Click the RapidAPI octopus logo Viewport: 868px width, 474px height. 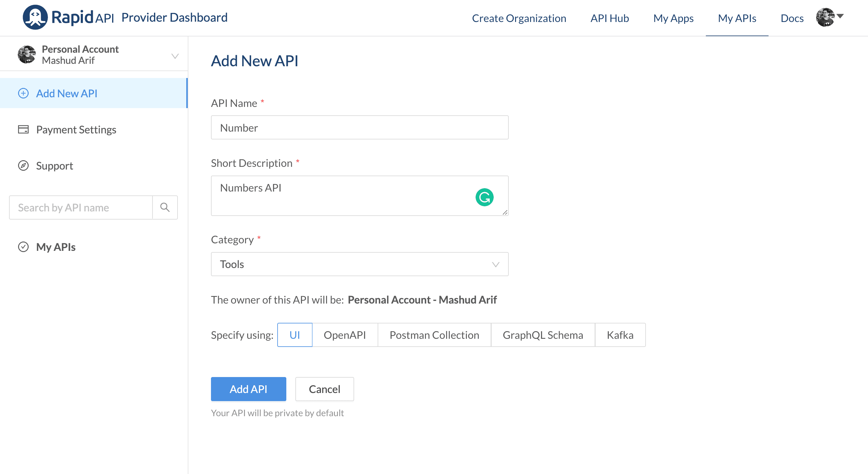pos(35,17)
